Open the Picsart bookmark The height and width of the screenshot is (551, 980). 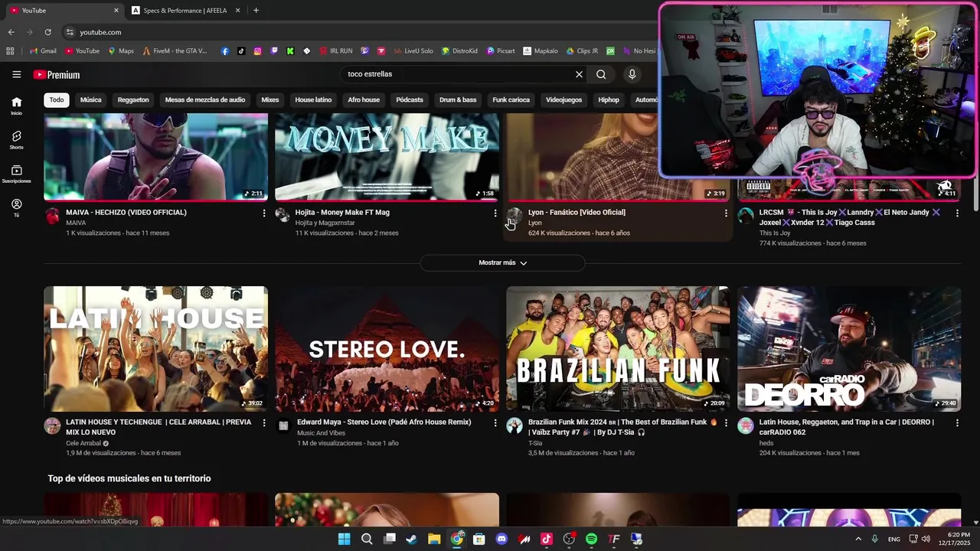tap(500, 51)
